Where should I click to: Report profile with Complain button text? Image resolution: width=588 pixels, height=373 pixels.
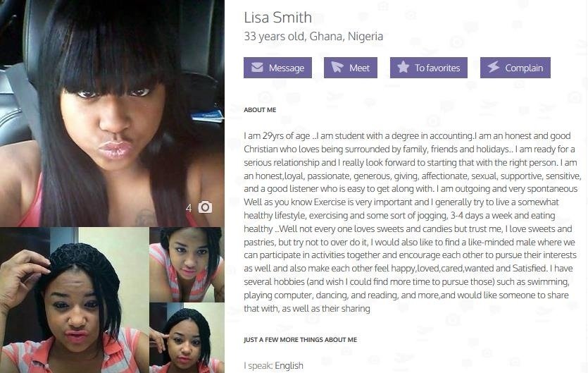point(524,68)
